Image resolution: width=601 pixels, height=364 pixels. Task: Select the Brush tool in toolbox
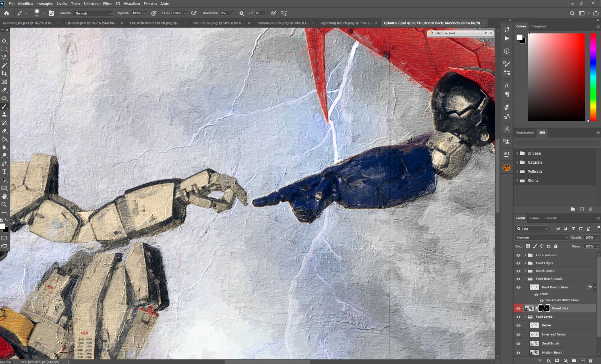pos(4,107)
